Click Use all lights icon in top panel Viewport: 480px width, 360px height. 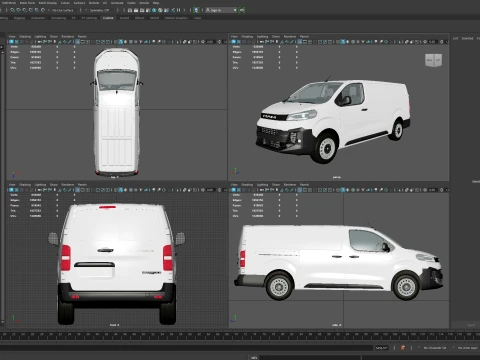[x=140, y=42]
